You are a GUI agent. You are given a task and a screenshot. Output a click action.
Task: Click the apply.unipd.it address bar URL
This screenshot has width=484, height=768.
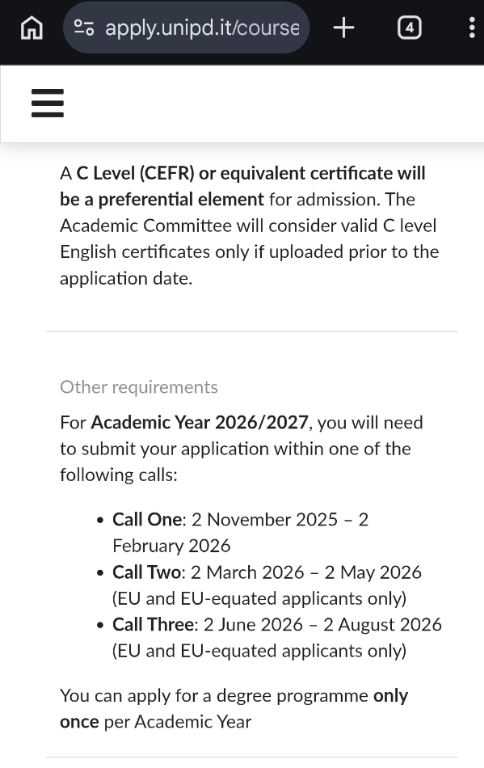(202, 27)
